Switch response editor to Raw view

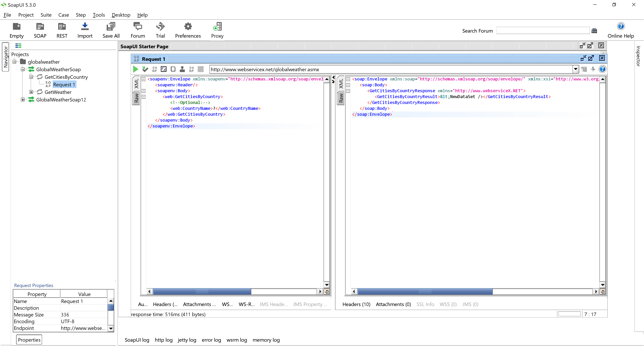pyautogui.click(x=341, y=98)
